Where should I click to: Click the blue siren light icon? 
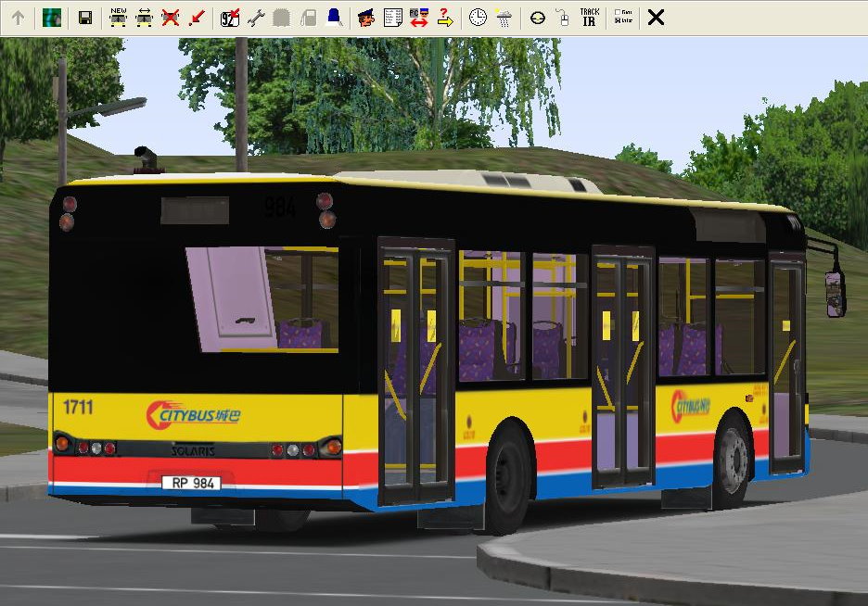[x=333, y=18]
